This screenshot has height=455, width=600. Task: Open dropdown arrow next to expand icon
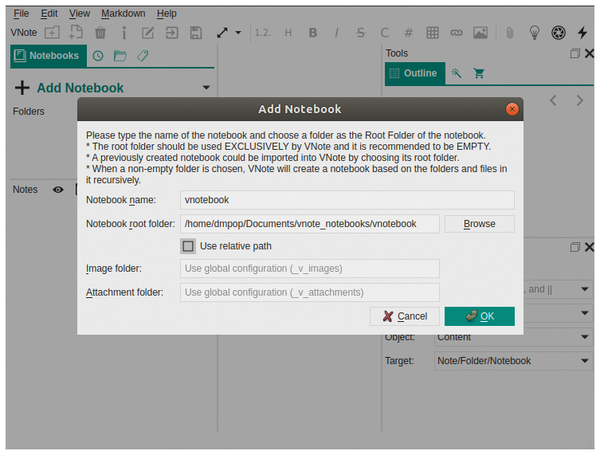pyautogui.click(x=238, y=33)
